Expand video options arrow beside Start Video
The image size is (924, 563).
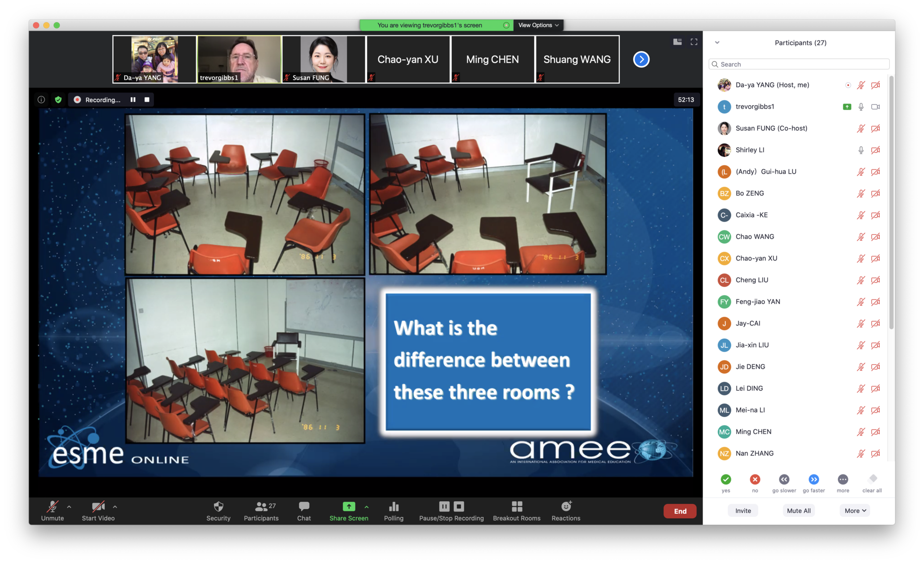pos(115,507)
